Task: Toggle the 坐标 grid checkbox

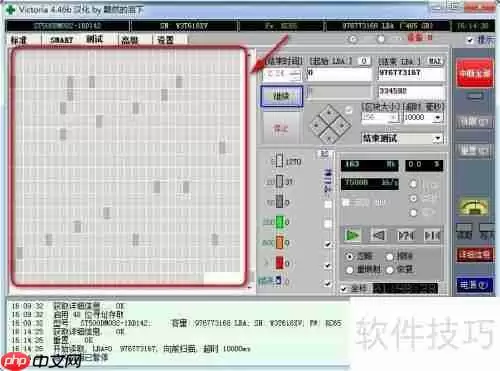Action: (x=344, y=289)
